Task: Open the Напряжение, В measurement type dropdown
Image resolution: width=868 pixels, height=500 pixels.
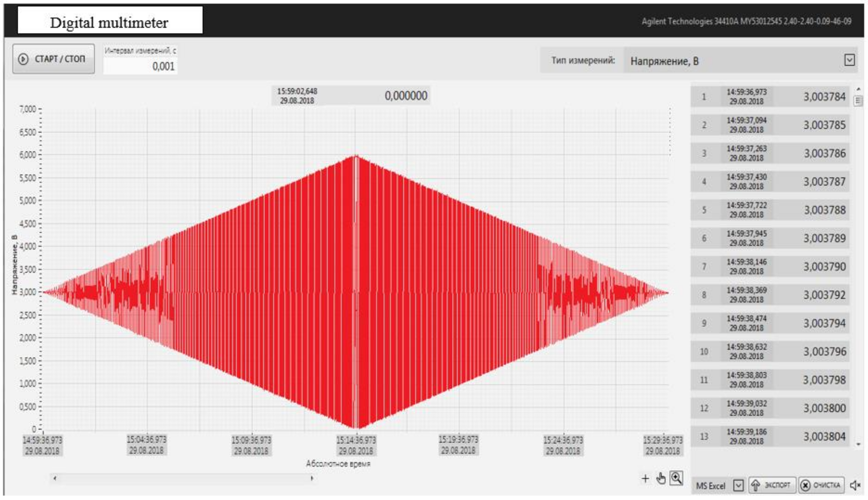Action: point(849,60)
